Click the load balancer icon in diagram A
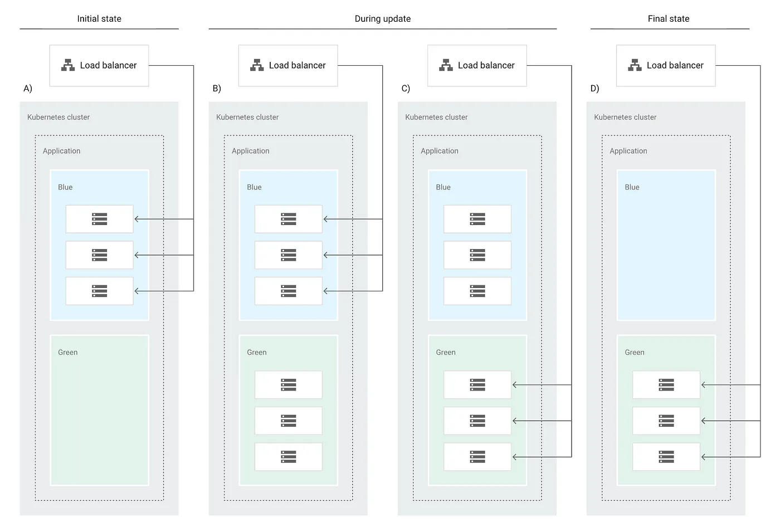This screenshot has width=780, height=532. coord(68,65)
